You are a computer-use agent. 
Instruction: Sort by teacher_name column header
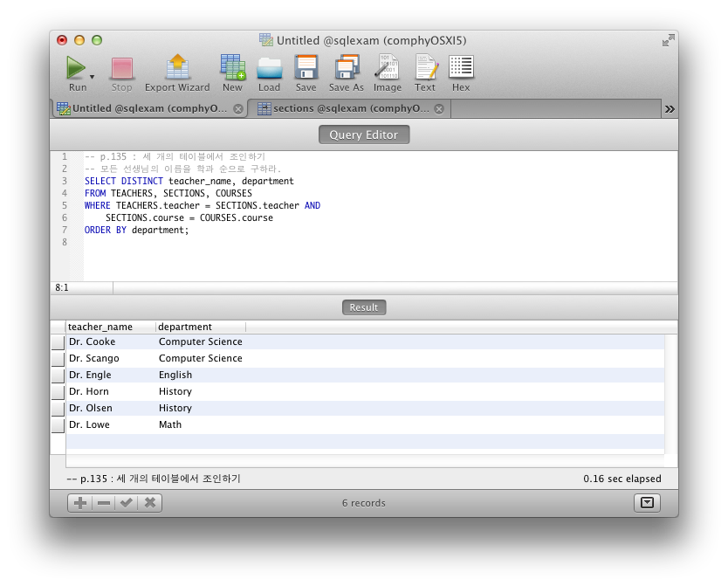pyautogui.click(x=111, y=327)
